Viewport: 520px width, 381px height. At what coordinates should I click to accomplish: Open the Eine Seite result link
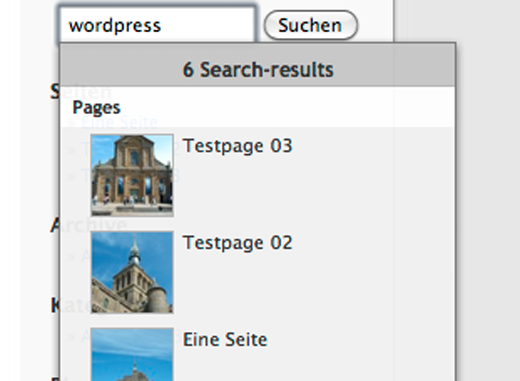pos(225,339)
